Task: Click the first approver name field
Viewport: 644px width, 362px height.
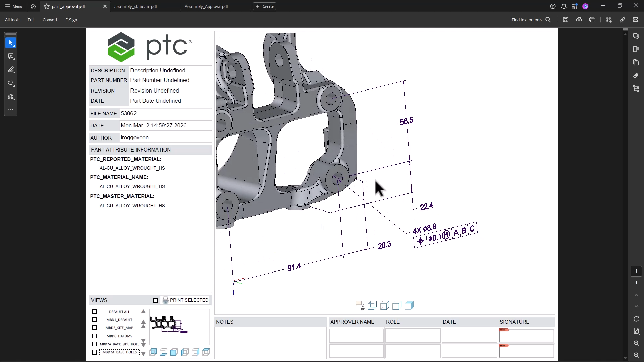Action: point(357,336)
